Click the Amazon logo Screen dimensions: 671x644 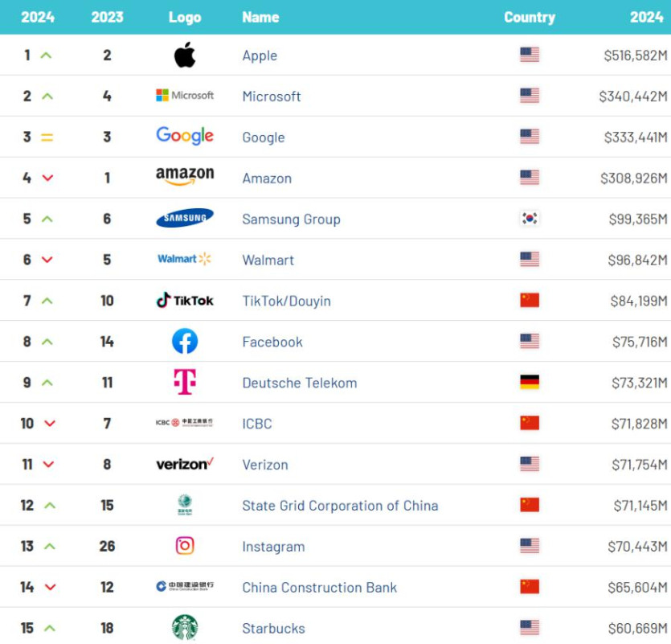pos(185,176)
